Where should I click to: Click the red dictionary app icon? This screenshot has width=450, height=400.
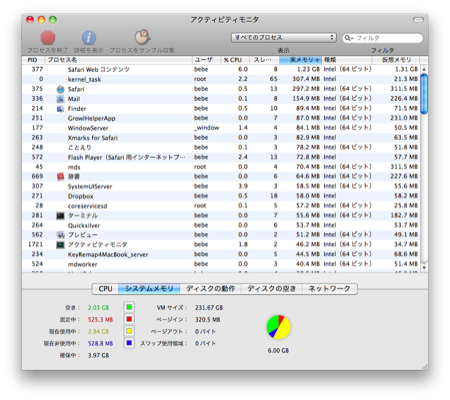tap(60, 176)
